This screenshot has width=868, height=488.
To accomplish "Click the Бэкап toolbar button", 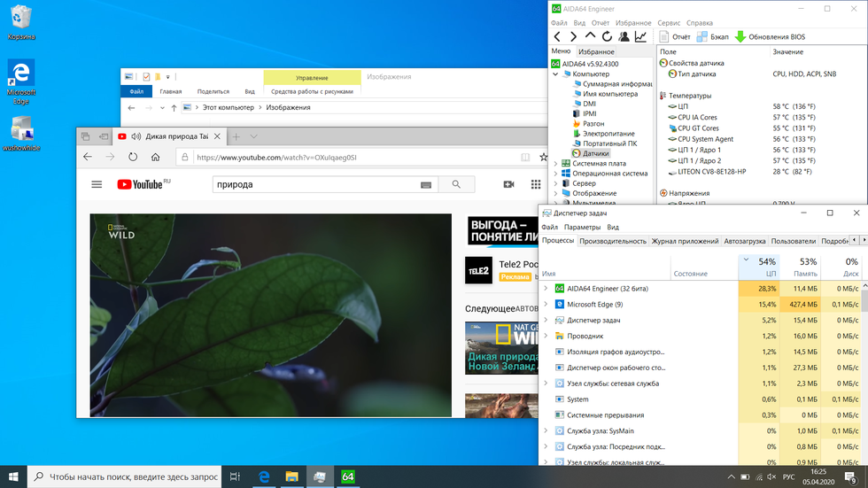I will click(x=712, y=37).
